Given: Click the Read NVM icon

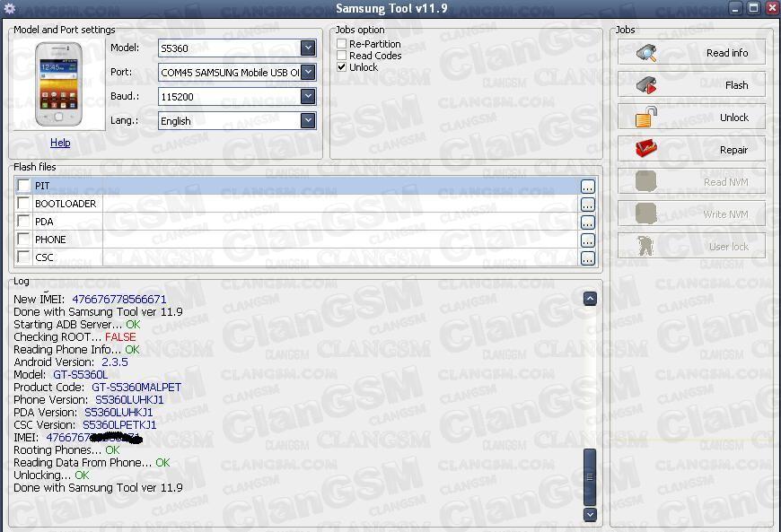Looking at the screenshot, I should [645, 181].
